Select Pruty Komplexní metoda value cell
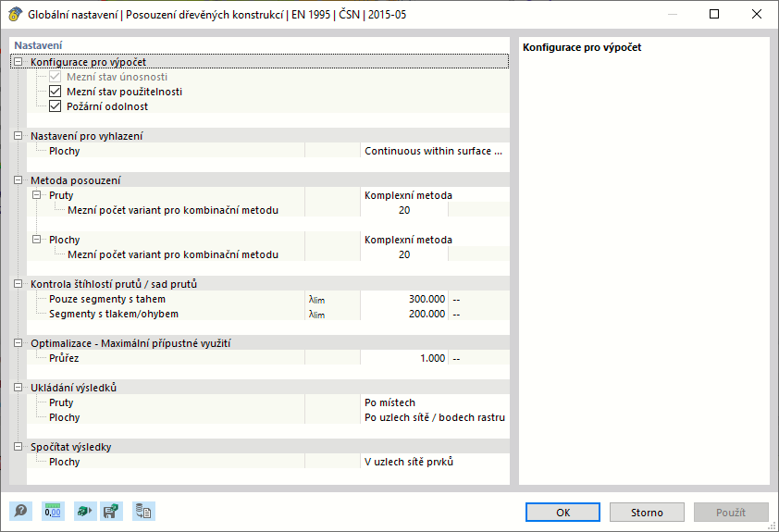779x532 pixels. click(x=434, y=195)
